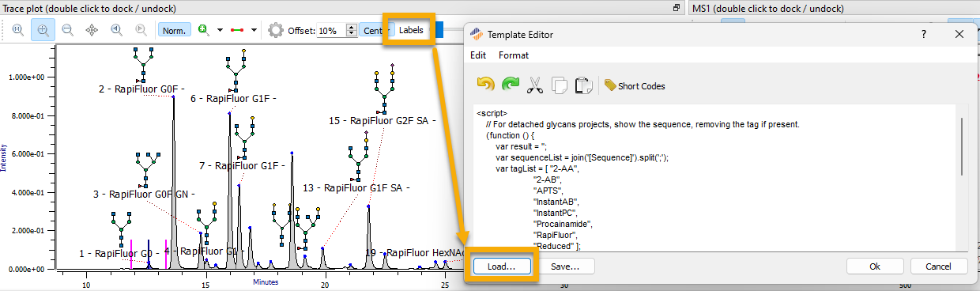
Task: Select the pan move arrows tool
Action: click(92, 30)
